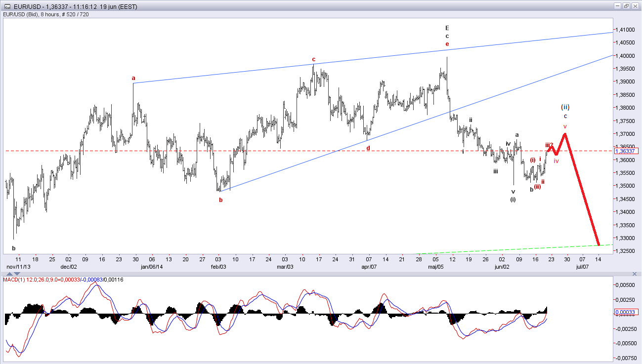The width and height of the screenshot is (642, 364).
Task: Click the 'apr/07' date axis label
Action: pyautogui.click(x=370, y=267)
